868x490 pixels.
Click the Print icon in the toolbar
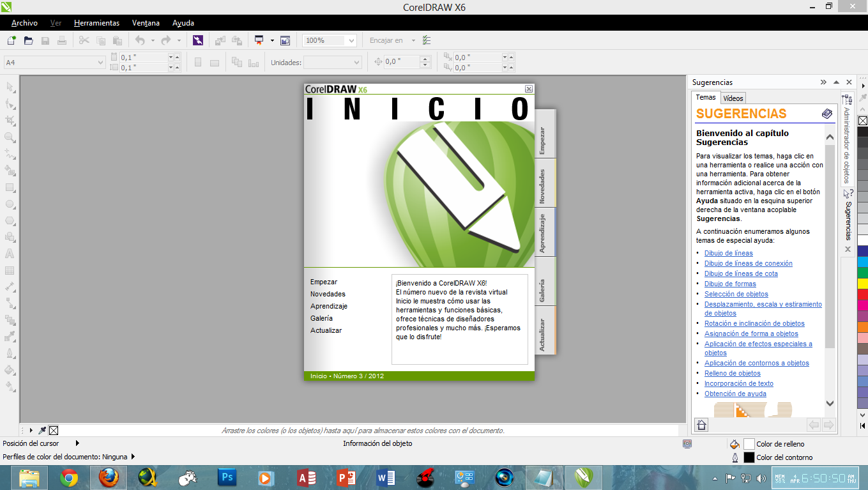[62, 40]
